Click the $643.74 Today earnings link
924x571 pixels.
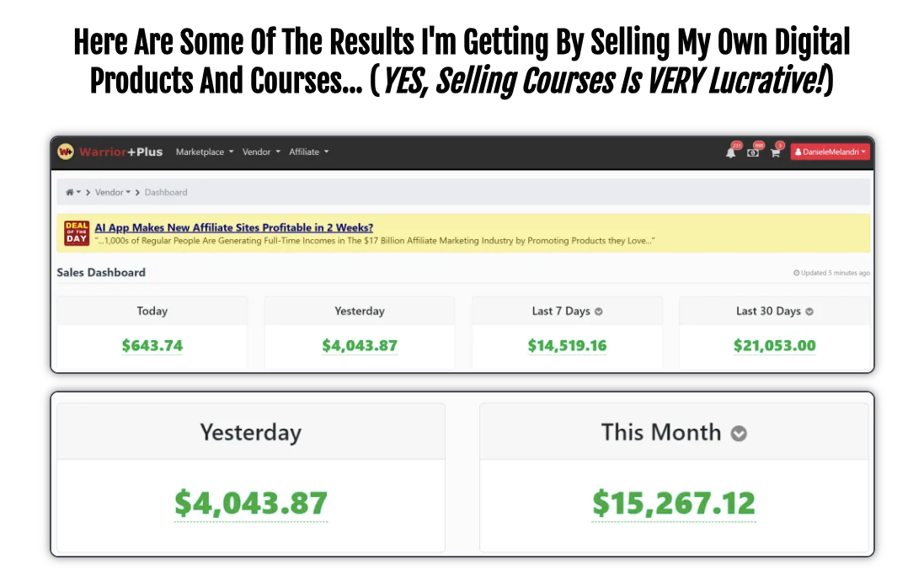(x=152, y=344)
